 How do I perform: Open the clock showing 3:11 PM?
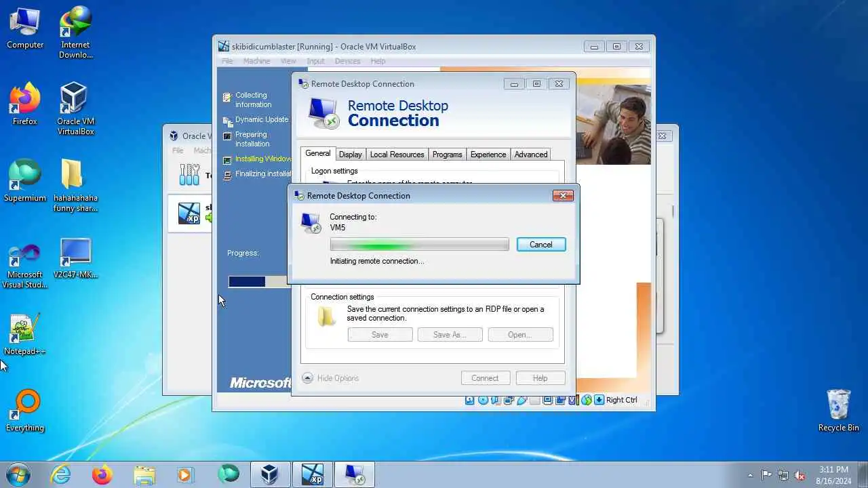tap(833, 474)
